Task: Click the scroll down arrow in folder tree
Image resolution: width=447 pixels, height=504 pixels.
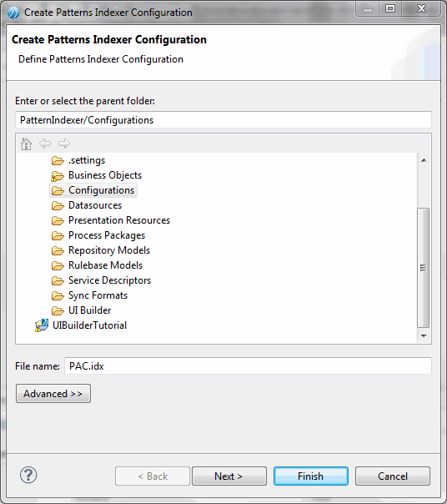Action: pyautogui.click(x=424, y=336)
